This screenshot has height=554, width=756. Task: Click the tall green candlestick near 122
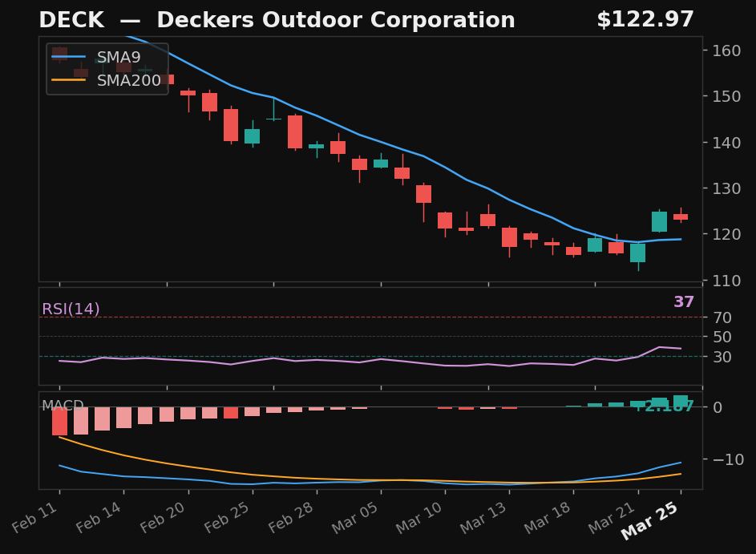(x=660, y=221)
